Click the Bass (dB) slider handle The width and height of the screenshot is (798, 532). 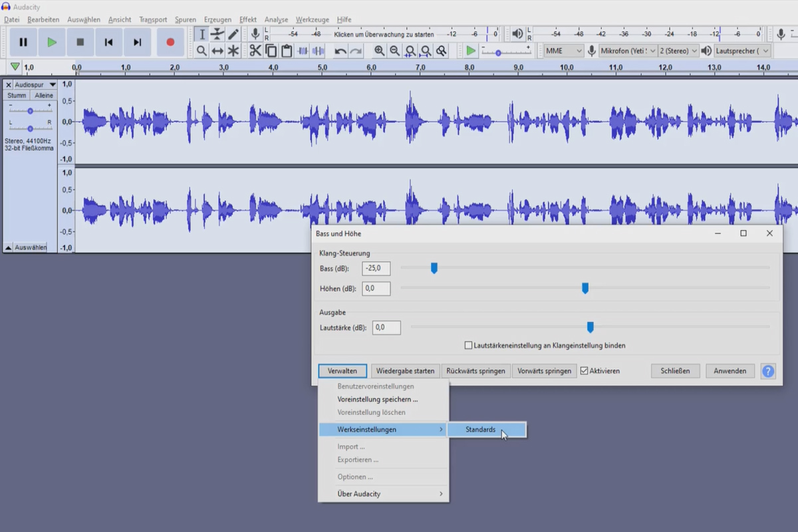click(x=434, y=268)
